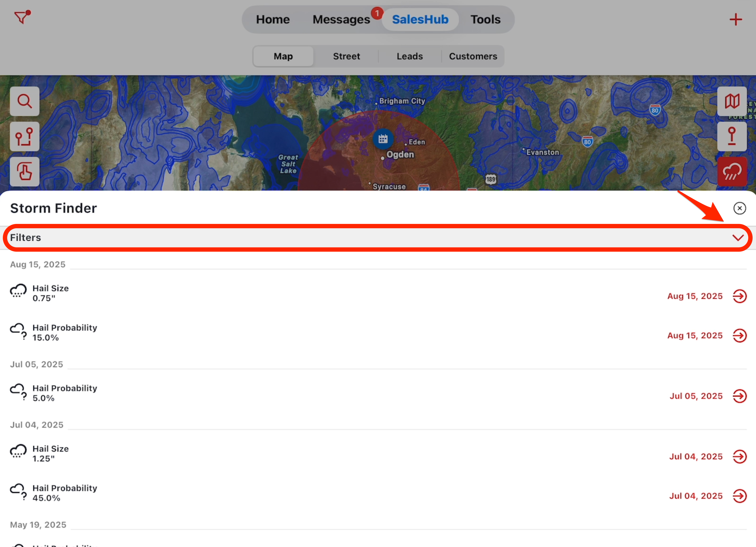Viewport: 756px width, 547px height.
Task: Expand the Filters dropdown chevron
Action: (738, 238)
